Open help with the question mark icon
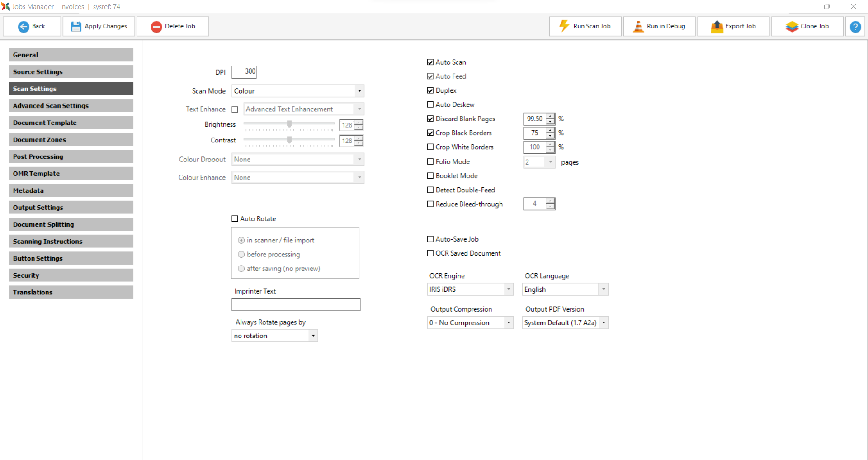 (855, 27)
